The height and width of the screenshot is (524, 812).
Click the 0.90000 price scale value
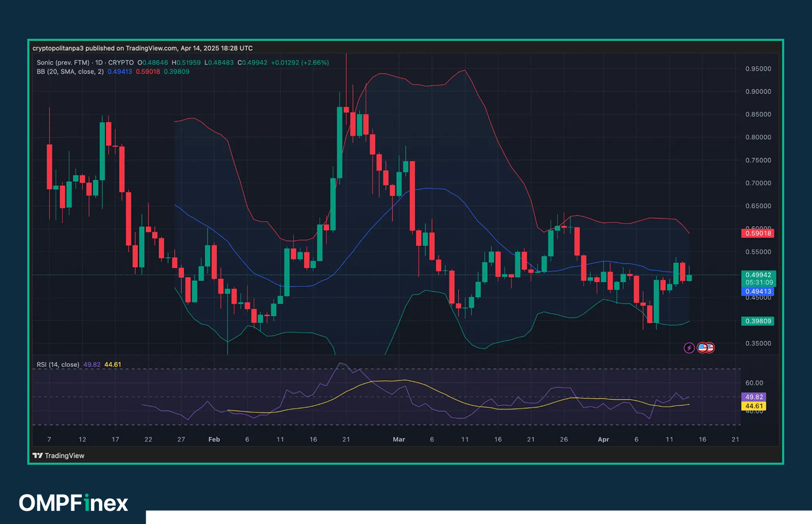[758, 92]
